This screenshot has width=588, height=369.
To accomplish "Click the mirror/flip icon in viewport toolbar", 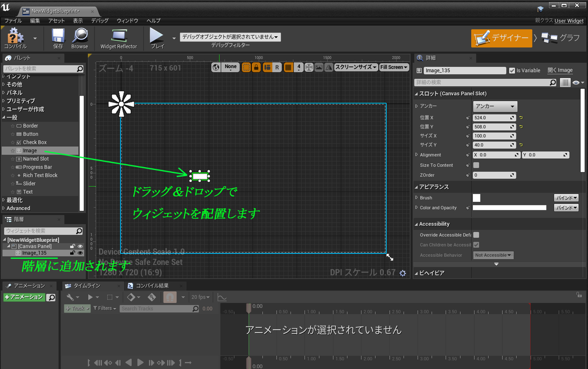I will coord(329,67).
